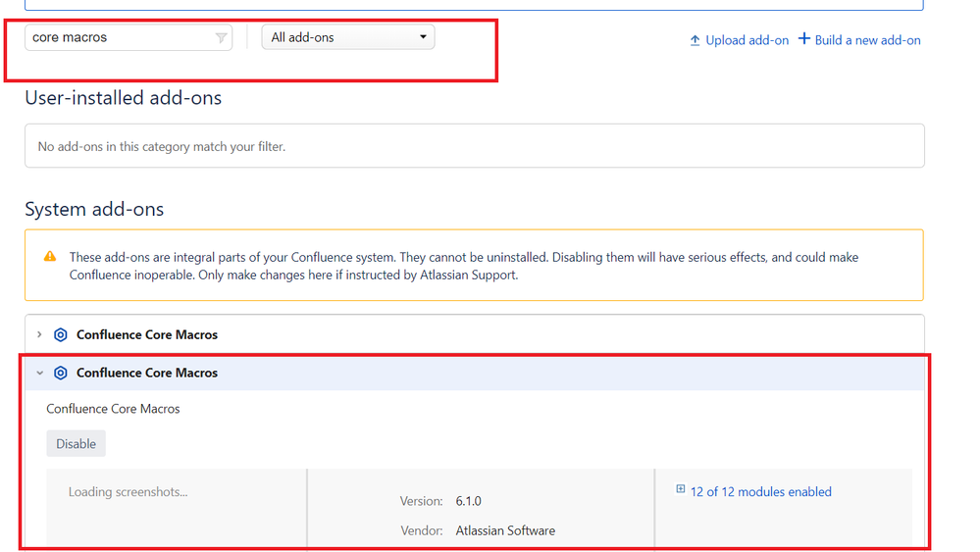Screen dimensions: 980x552
Task: Click the expanded row title 'Confluence Core Macros'
Action: [x=147, y=373]
